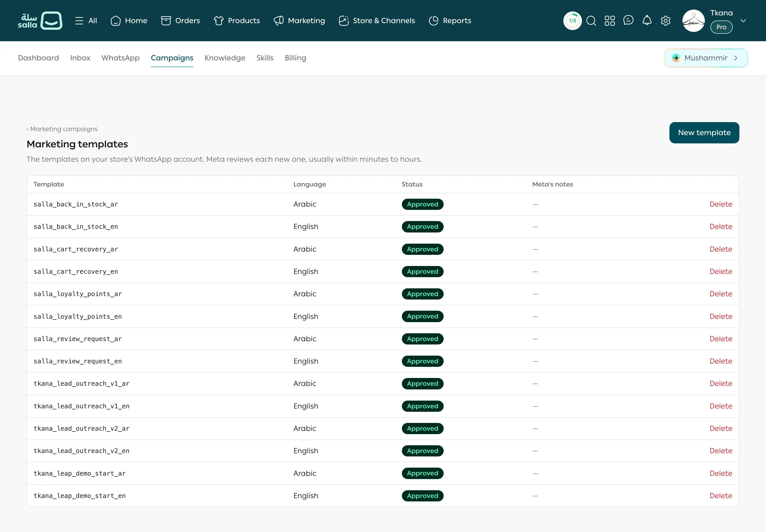Select the salla_back_in_stock_en template name

(x=76, y=227)
